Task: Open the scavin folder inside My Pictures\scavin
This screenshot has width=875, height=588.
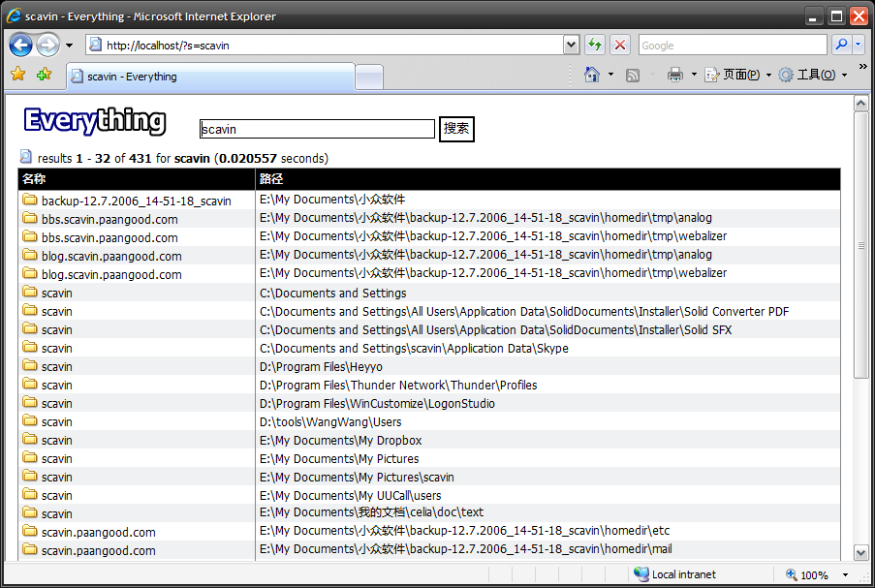Action: click(x=57, y=477)
